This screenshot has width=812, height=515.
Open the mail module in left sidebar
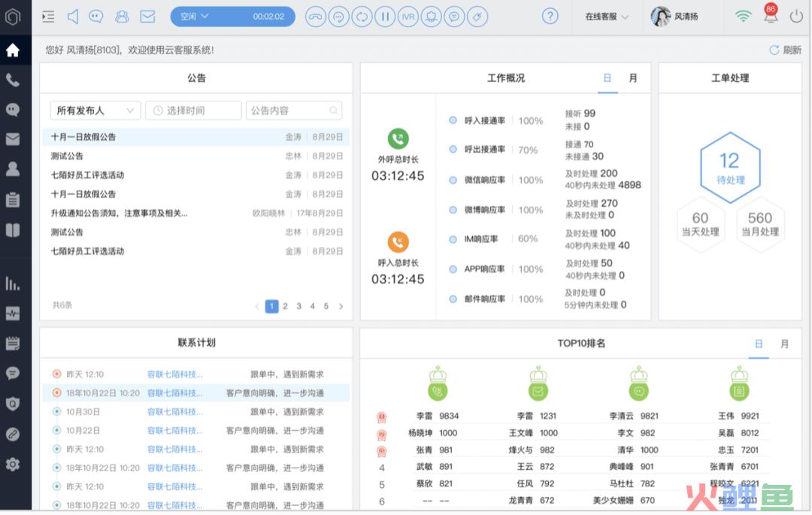pyautogui.click(x=13, y=139)
